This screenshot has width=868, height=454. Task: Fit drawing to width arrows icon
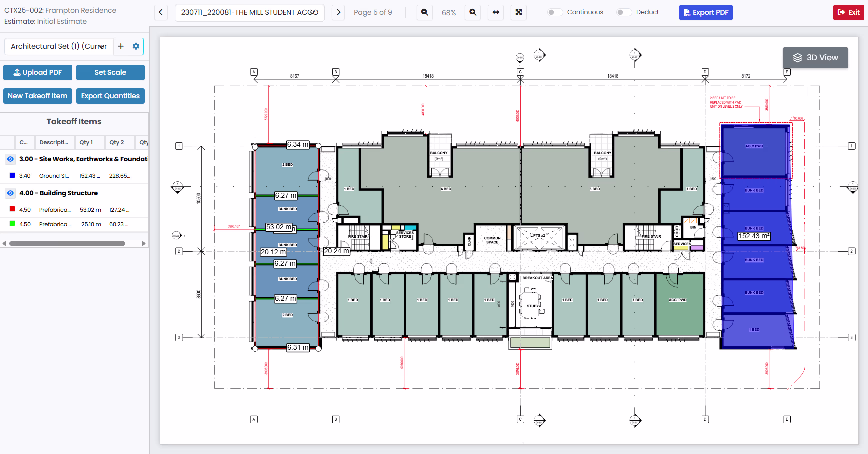pyautogui.click(x=496, y=12)
